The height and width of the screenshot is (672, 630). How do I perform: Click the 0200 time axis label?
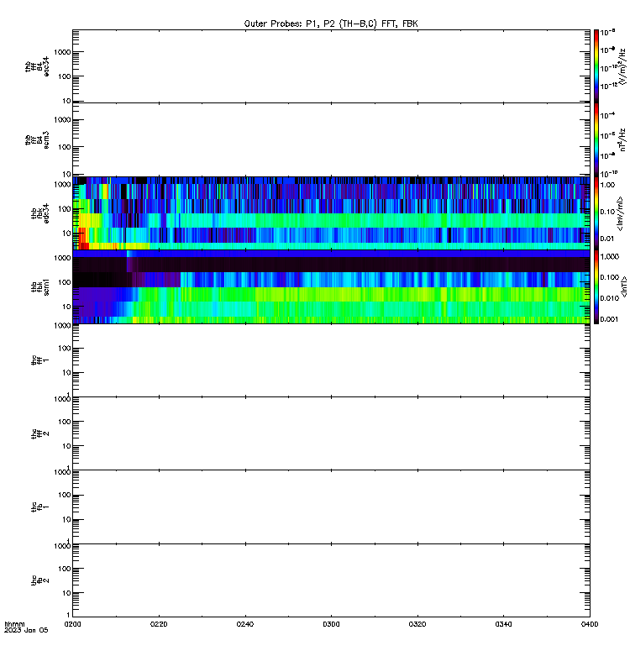[x=72, y=624]
